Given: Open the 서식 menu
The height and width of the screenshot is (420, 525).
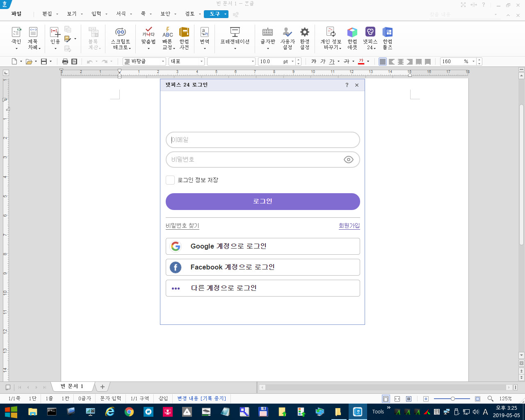Looking at the screenshot, I should click(x=121, y=14).
